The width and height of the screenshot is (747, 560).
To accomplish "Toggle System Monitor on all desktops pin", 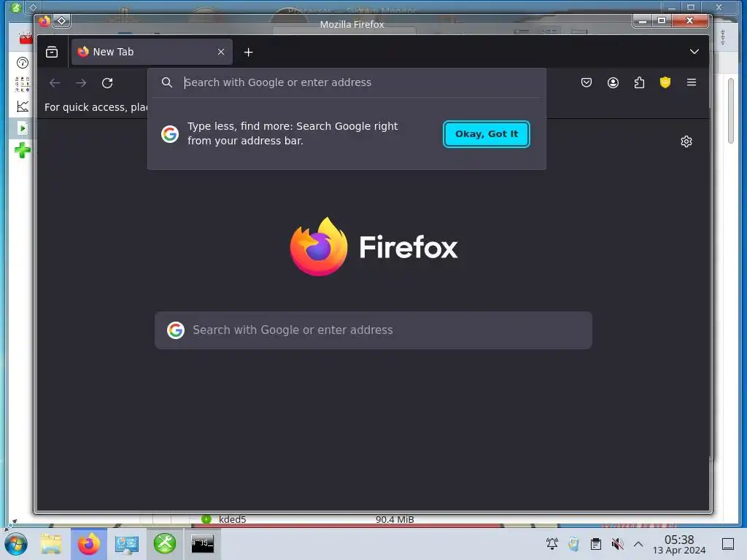I will (33, 7).
